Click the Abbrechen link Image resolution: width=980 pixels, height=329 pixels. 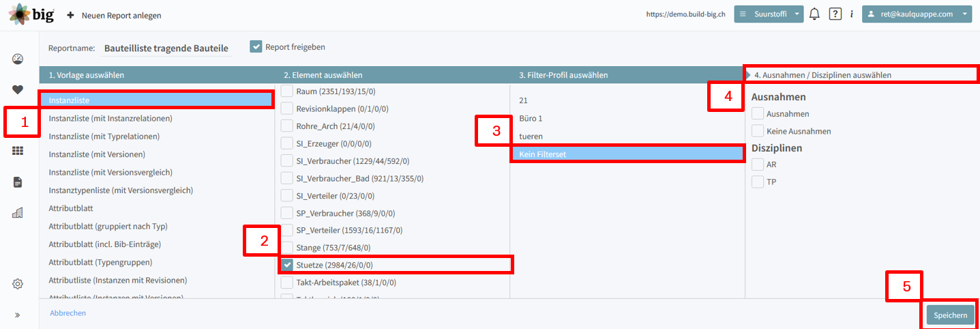(68, 313)
